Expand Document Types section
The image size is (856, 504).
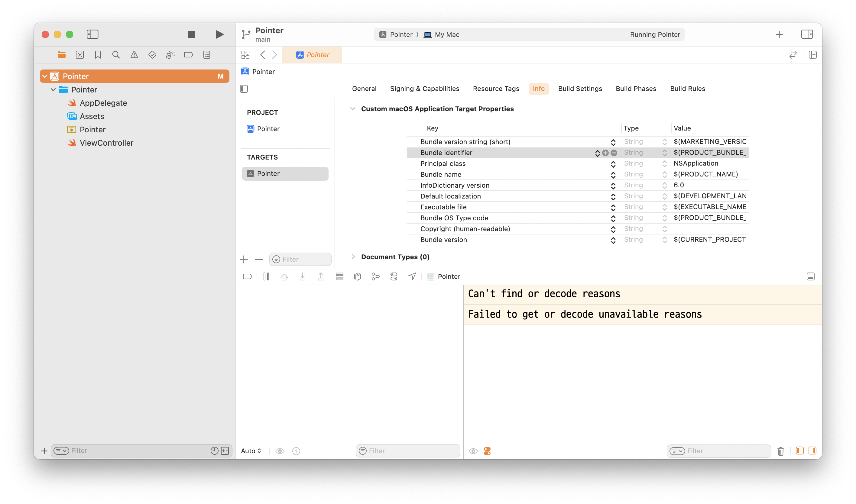tap(353, 257)
